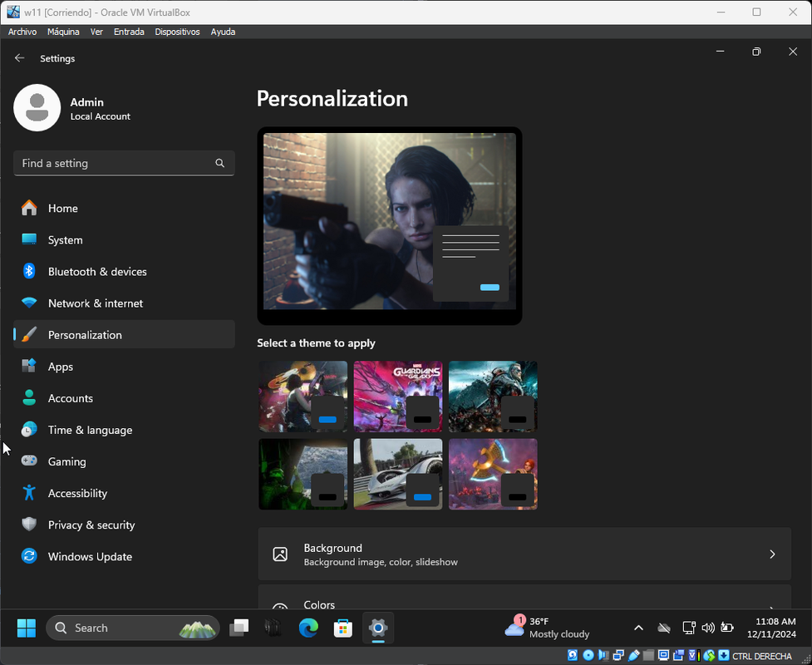This screenshot has height=665, width=812.
Task: Click the Admin account avatar
Action: coord(37,108)
